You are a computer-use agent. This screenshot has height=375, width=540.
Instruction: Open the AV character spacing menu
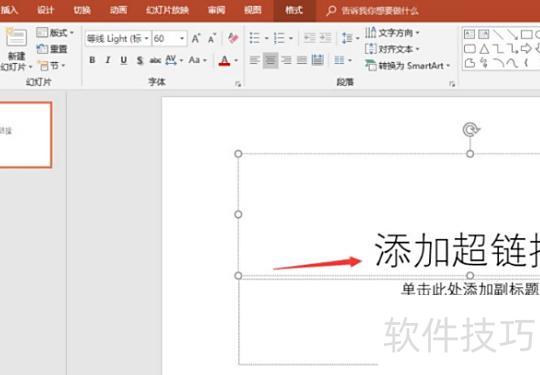174,60
